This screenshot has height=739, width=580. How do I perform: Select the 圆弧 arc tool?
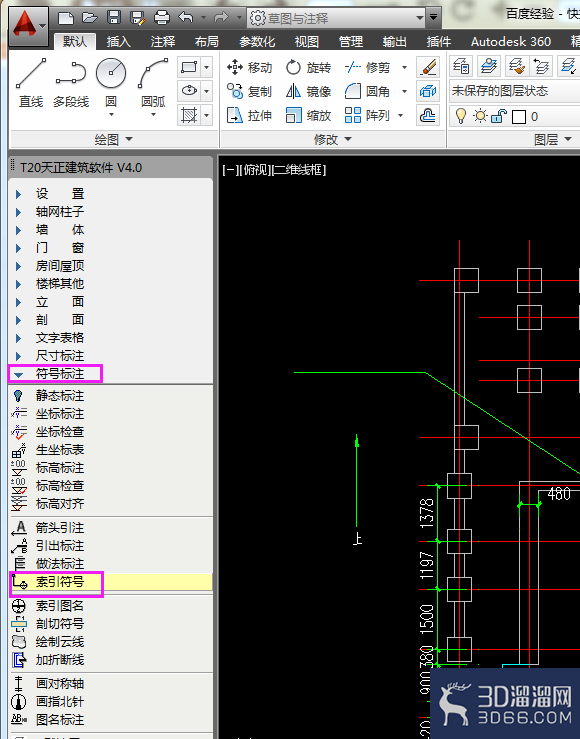coord(153,83)
